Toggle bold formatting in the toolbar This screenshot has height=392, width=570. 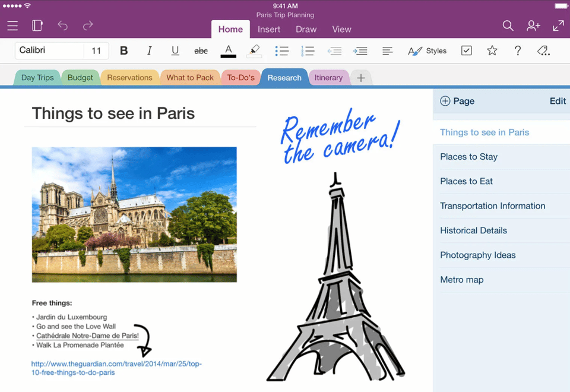[123, 50]
